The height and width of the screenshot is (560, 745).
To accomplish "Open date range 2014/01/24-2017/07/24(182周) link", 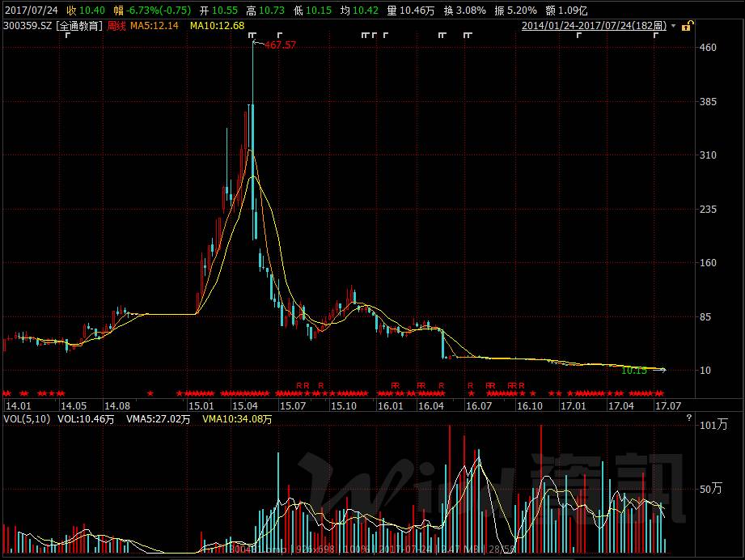I will [x=594, y=26].
